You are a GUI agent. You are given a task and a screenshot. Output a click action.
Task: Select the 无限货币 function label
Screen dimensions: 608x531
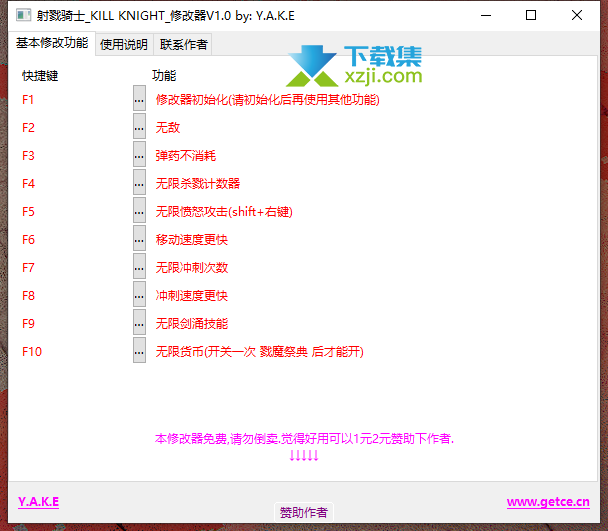tap(259, 352)
